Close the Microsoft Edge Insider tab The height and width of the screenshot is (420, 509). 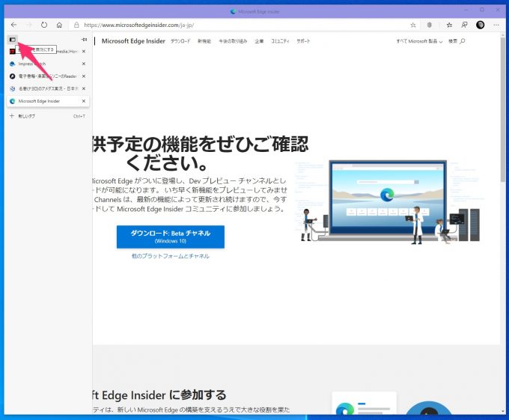84,101
